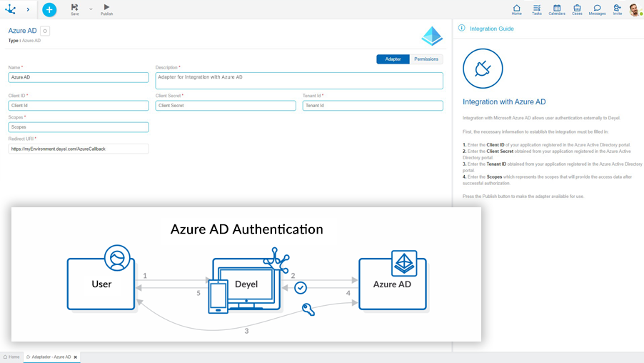This screenshot has height=363, width=644.
Task: Switch to the Adapter tab
Action: tap(393, 59)
